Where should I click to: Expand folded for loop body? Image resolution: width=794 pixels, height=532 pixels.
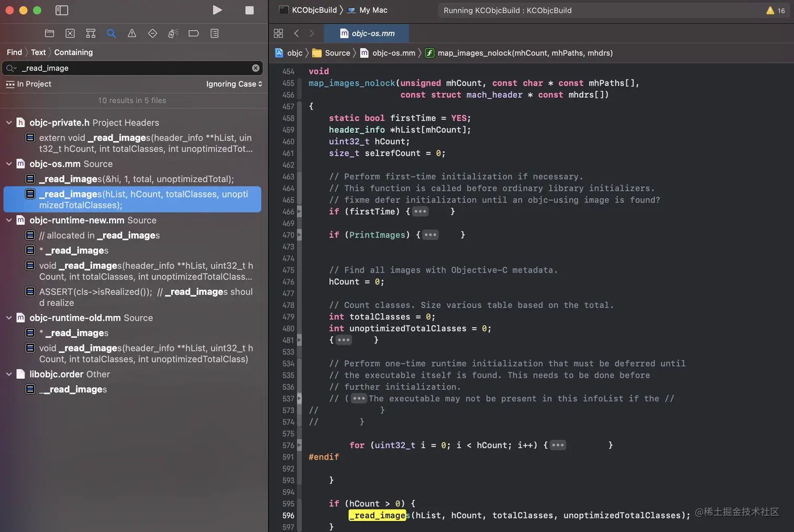[x=558, y=445]
